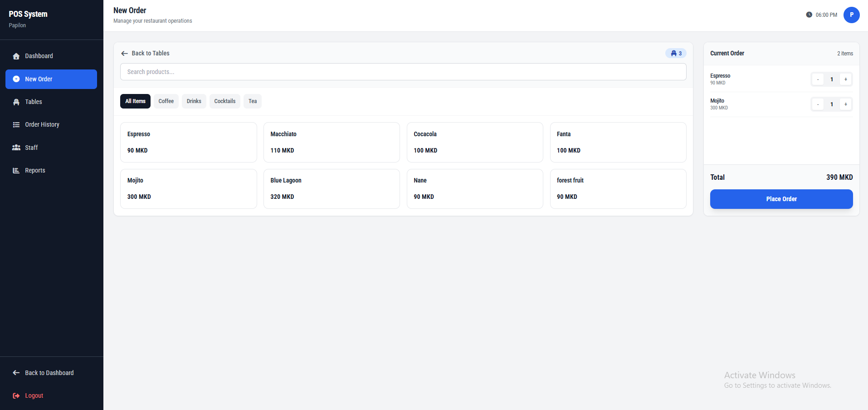Decrease Espresso quantity with minus

tap(818, 79)
